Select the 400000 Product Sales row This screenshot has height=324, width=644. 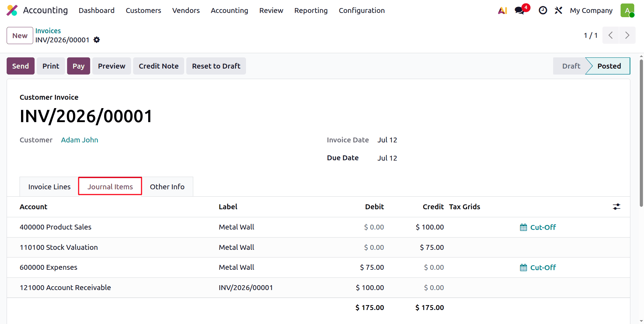click(318, 227)
